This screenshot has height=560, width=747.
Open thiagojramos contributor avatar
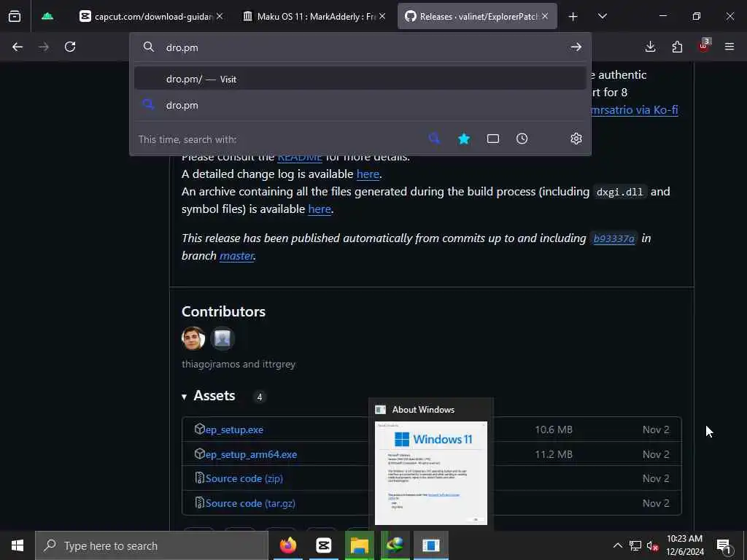point(193,338)
